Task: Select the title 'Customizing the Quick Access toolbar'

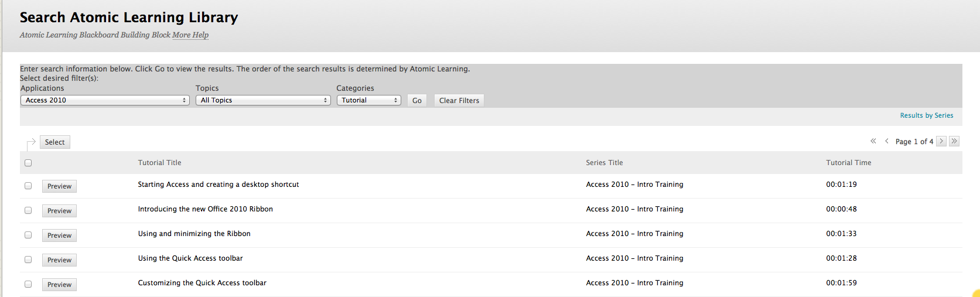Action: (x=202, y=283)
